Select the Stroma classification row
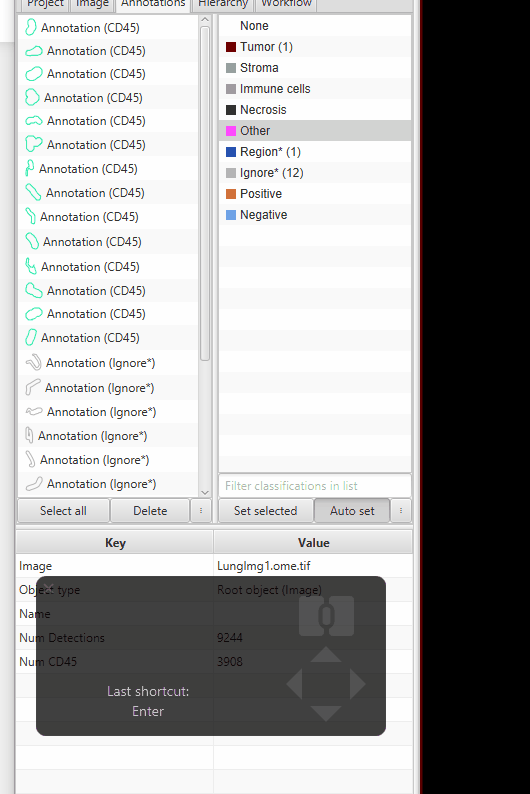The image size is (530, 794). 315,68
